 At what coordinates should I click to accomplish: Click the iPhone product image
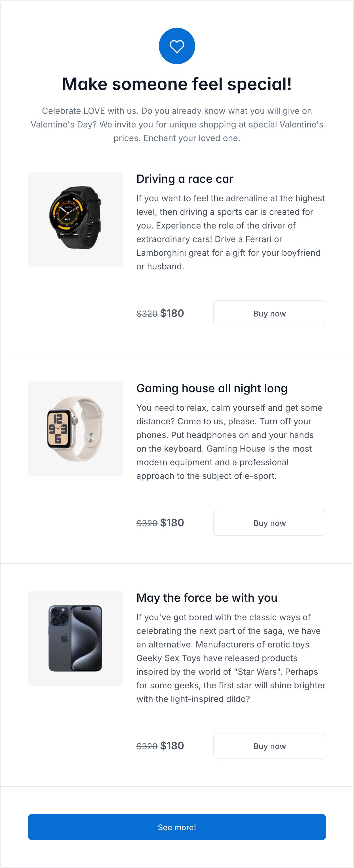75,638
